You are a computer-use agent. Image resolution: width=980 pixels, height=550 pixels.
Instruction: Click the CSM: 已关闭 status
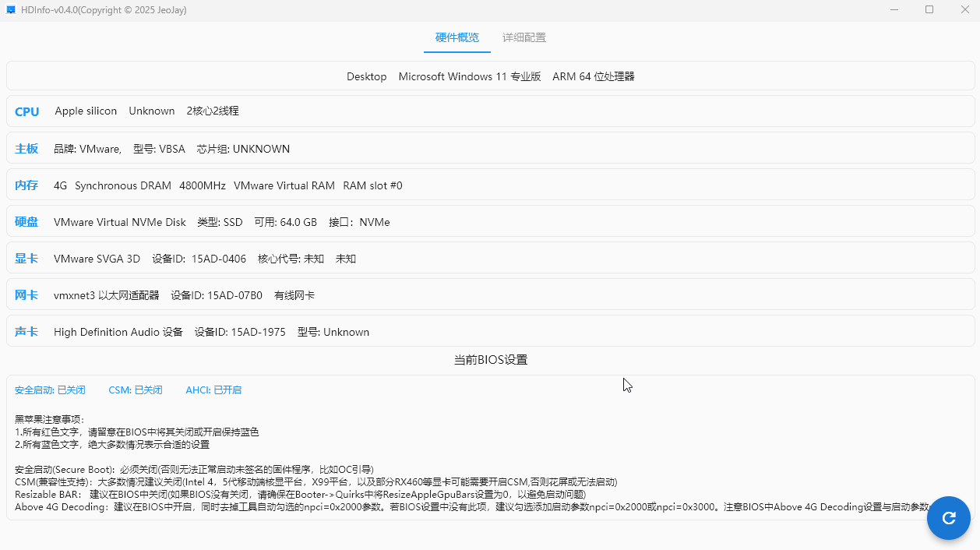[x=136, y=390]
